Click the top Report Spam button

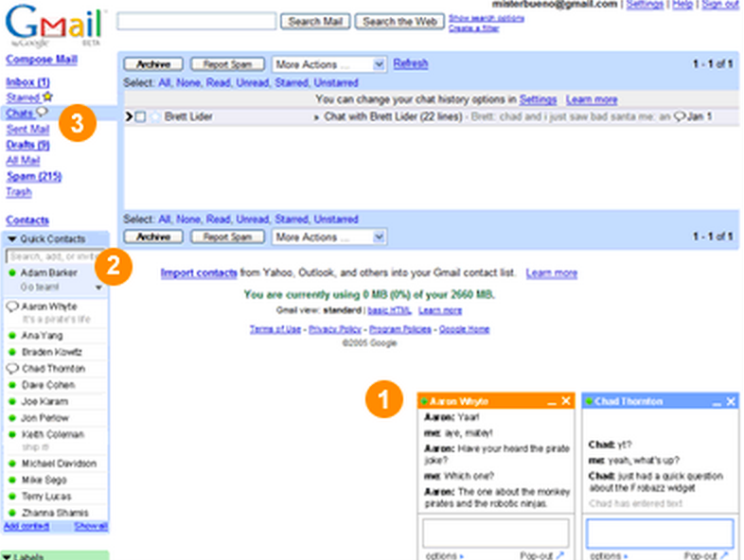[x=227, y=64]
